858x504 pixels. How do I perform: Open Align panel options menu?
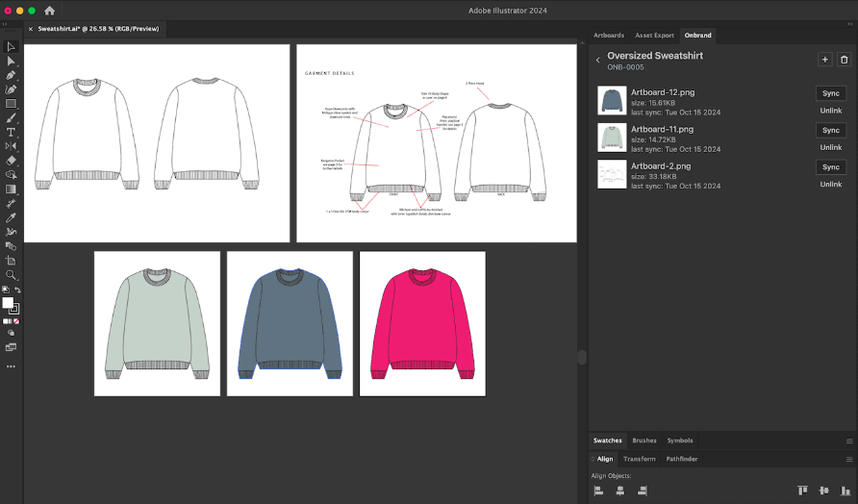coord(849,460)
